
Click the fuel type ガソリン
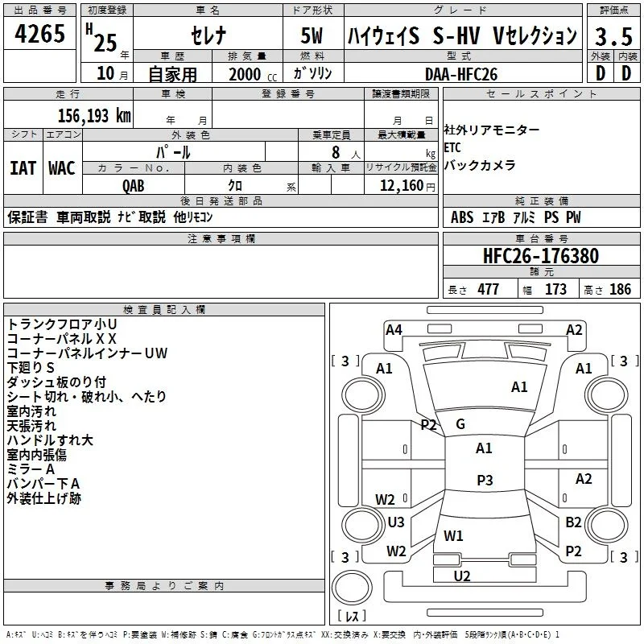click(x=312, y=73)
